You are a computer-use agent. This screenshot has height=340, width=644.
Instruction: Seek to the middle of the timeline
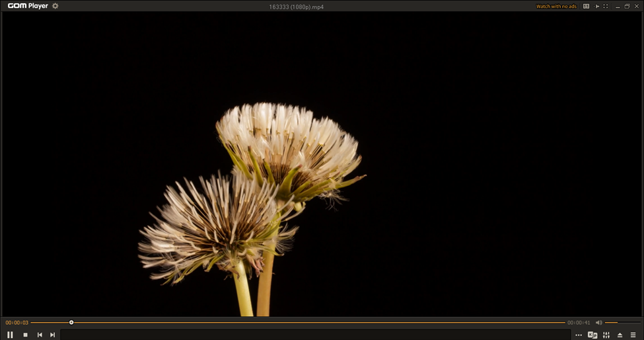point(298,323)
